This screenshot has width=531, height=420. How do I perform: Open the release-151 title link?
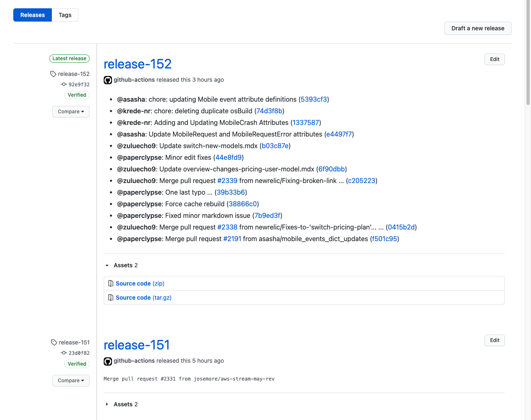(x=137, y=345)
